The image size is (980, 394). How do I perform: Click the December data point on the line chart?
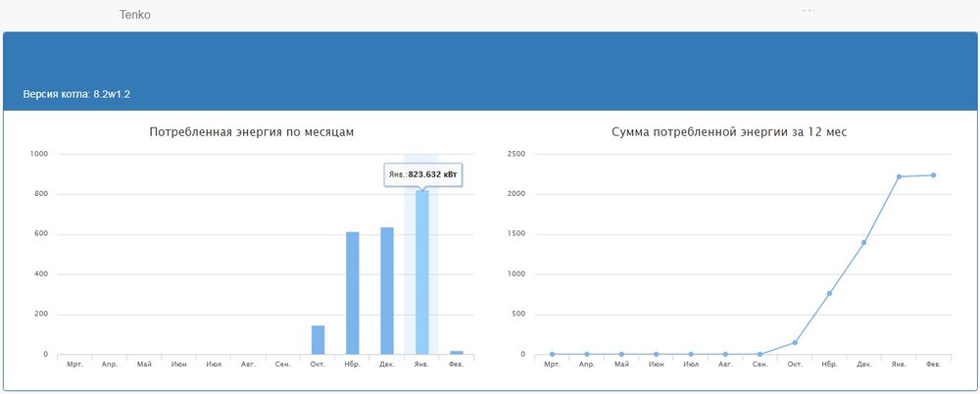click(864, 242)
